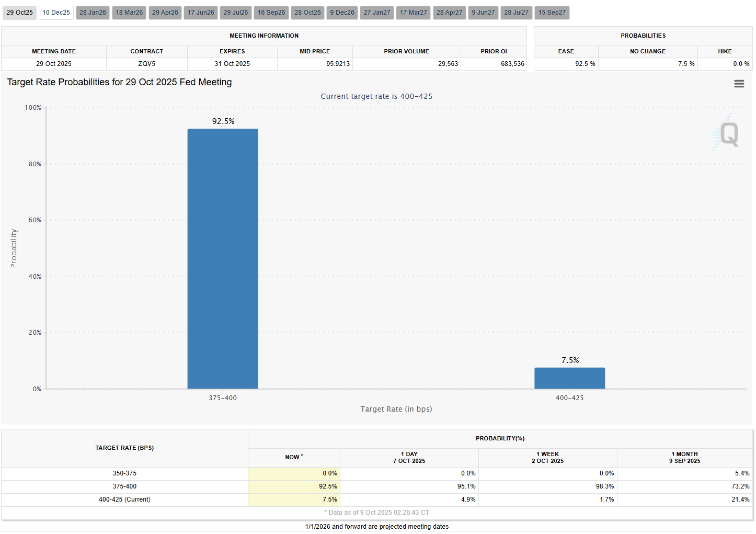Click the Target Rate (in bps) axis title
The image size is (756, 534).
(396, 409)
